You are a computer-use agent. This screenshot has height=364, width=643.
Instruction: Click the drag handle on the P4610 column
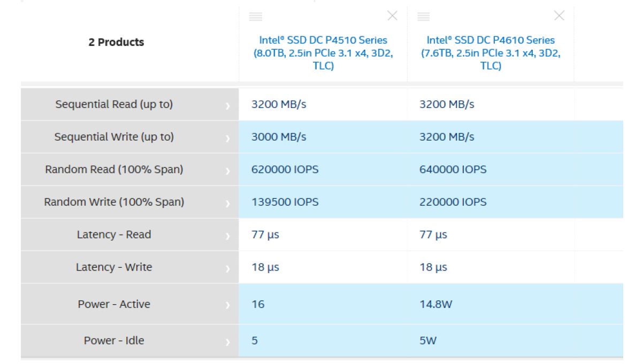tap(424, 16)
